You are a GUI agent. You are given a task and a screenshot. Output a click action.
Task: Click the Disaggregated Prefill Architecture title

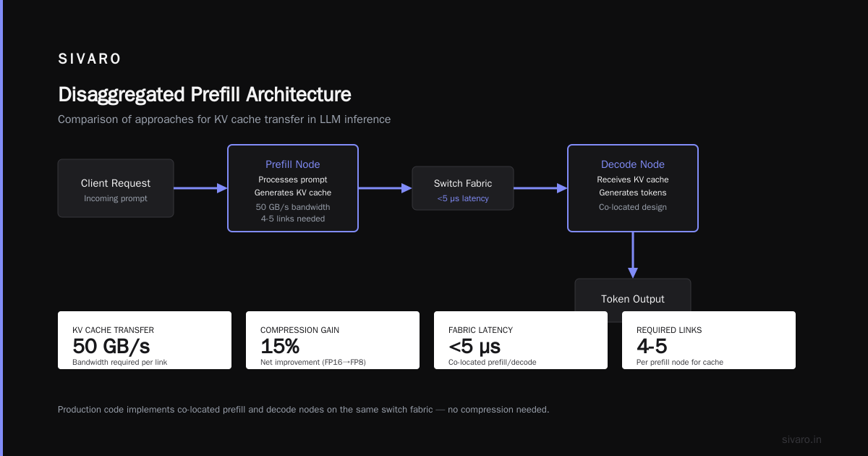pos(205,95)
